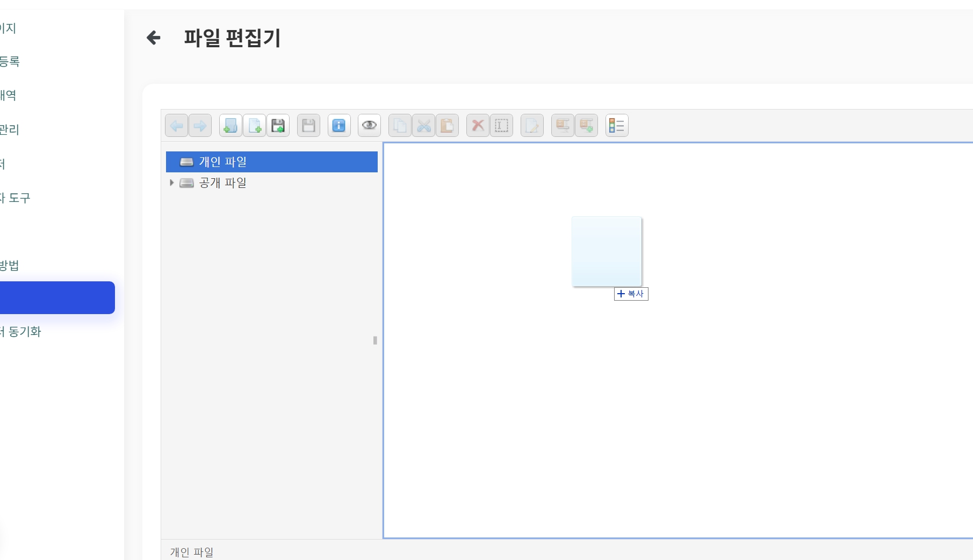This screenshot has width=973, height=560.
Task: Open the sidebar item ending in 동기화
Action: (x=20, y=332)
